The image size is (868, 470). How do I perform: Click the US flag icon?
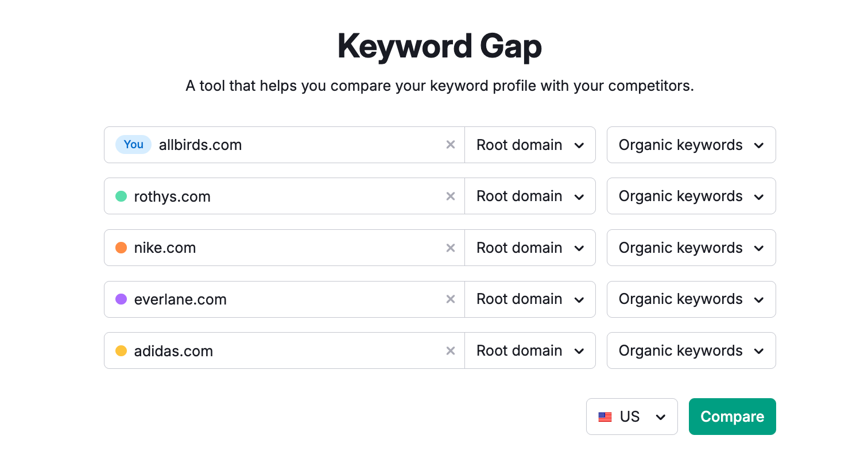coord(604,417)
